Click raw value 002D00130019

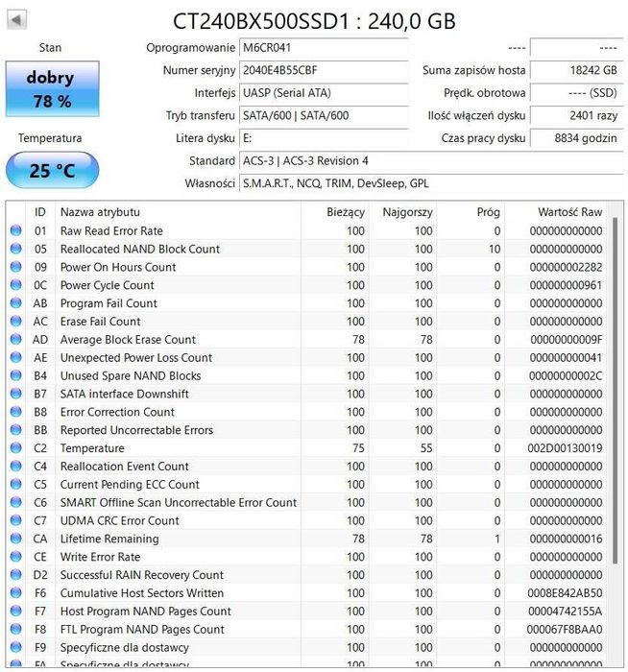(x=565, y=448)
